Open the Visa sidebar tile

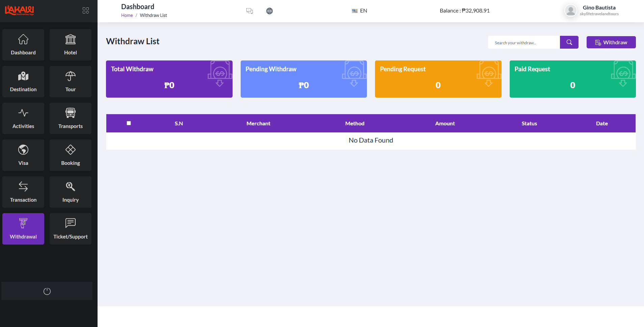tap(23, 155)
